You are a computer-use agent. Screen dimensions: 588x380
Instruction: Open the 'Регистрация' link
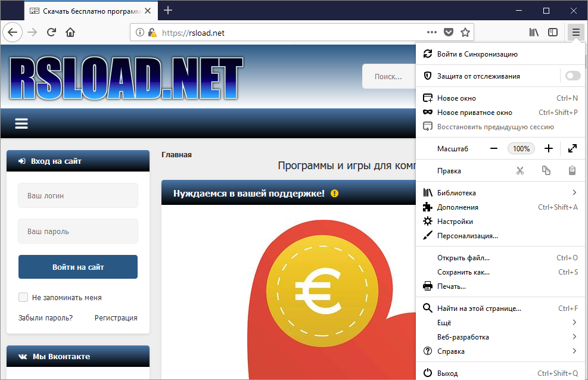[116, 318]
